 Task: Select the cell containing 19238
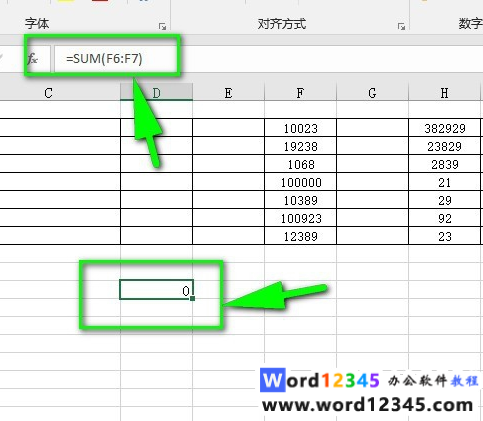tap(300, 146)
